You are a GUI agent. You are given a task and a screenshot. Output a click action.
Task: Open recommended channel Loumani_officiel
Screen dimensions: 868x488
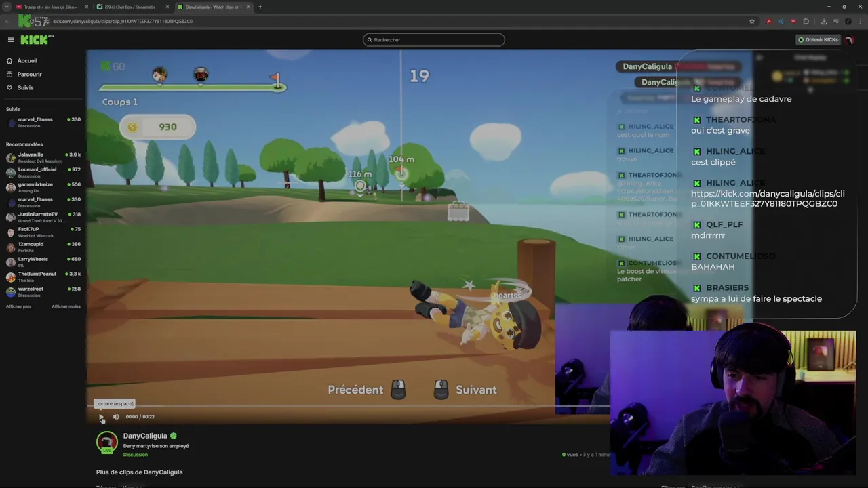(x=43, y=172)
